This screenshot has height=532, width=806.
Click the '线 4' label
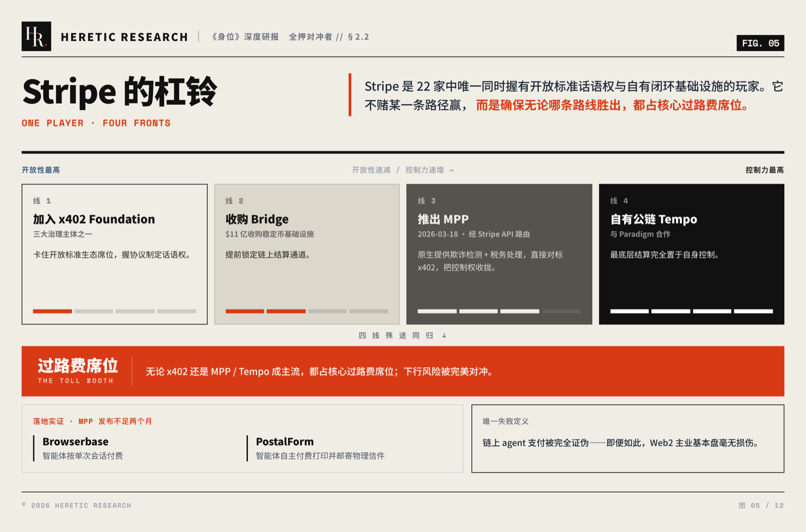(619, 201)
